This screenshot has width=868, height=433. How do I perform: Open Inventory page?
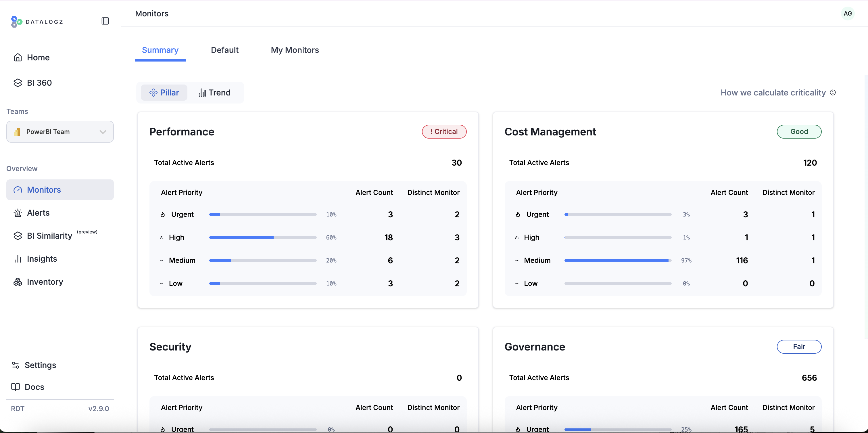(45, 282)
